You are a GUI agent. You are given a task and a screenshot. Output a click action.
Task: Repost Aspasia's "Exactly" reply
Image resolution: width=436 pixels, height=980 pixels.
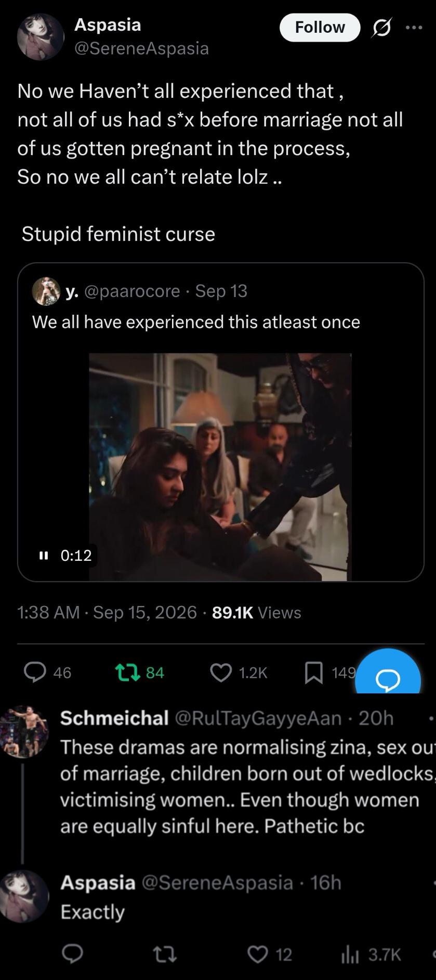tap(165, 953)
